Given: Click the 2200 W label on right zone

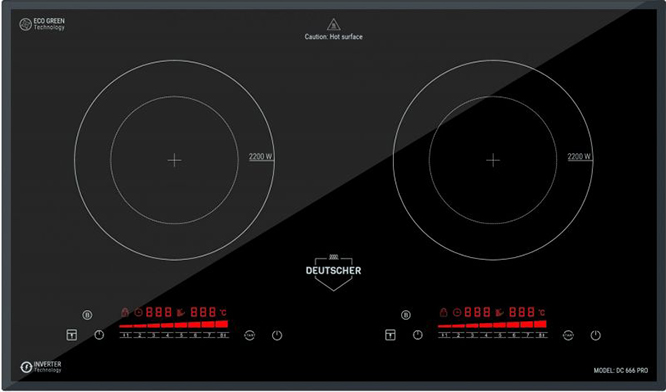Looking at the screenshot, I should click(579, 157).
